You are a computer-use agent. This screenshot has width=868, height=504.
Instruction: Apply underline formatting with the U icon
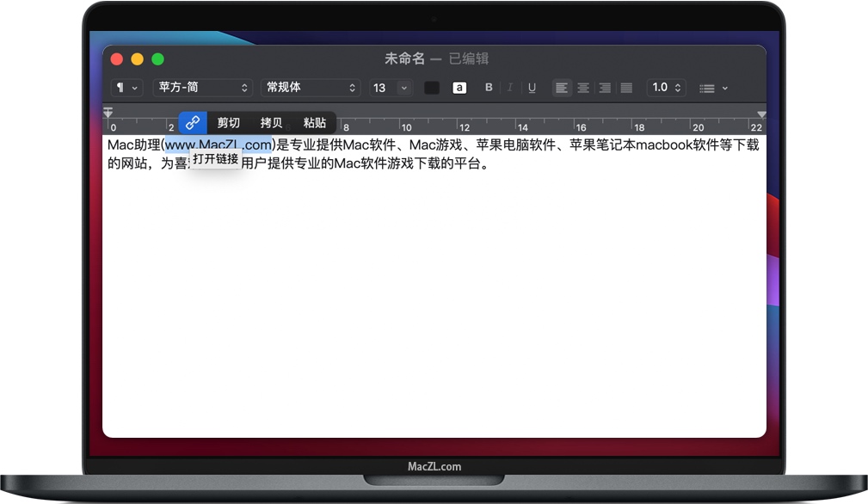[x=532, y=87]
